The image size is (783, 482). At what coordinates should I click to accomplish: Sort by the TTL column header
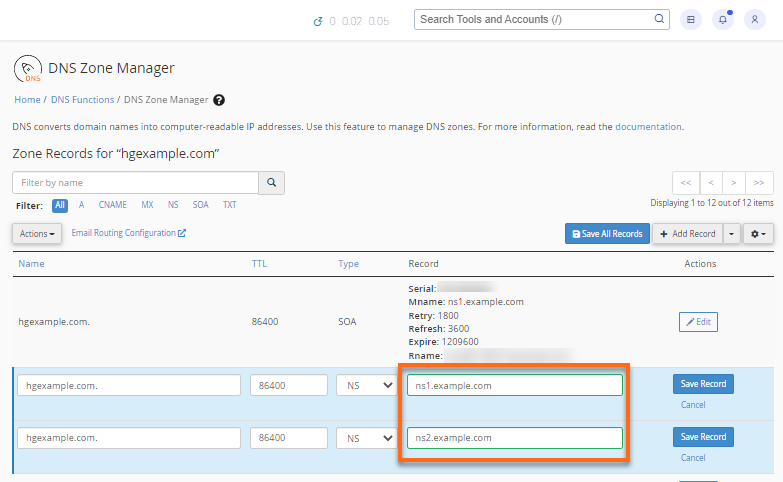tap(259, 264)
